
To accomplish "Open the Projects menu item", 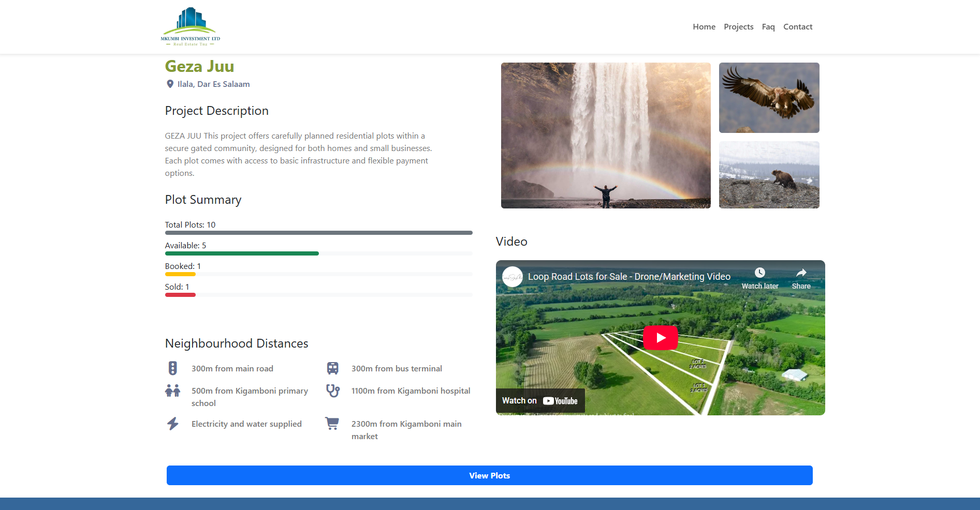I will (738, 26).
